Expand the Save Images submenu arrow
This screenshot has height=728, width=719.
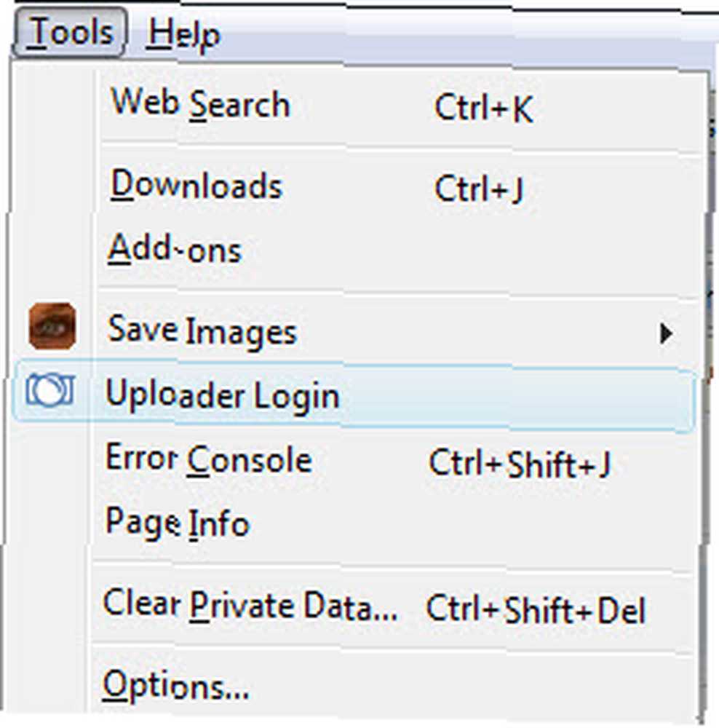coord(666,333)
